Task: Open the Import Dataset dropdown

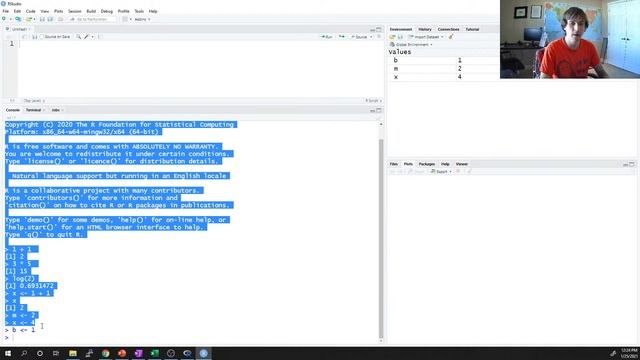Action: [x=426, y=37]
